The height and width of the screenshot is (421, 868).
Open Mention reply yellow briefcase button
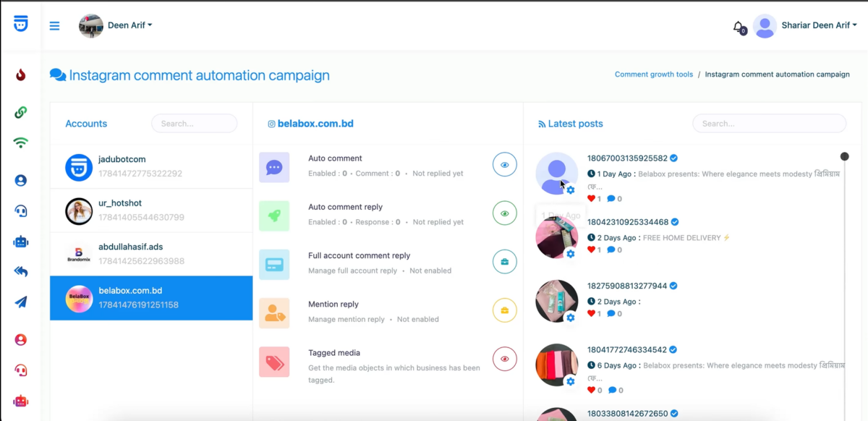(505, 310)
